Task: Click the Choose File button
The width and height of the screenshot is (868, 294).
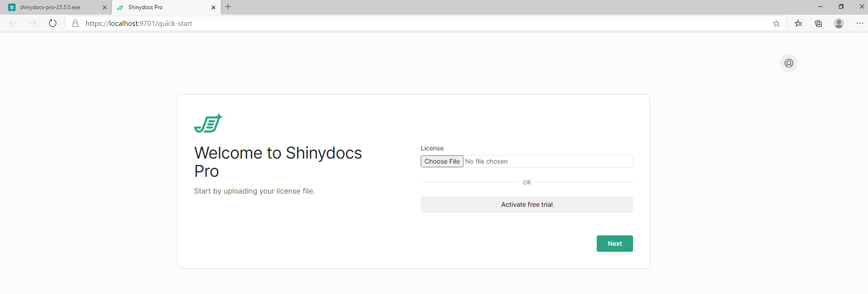Action: tap(442, 161)
